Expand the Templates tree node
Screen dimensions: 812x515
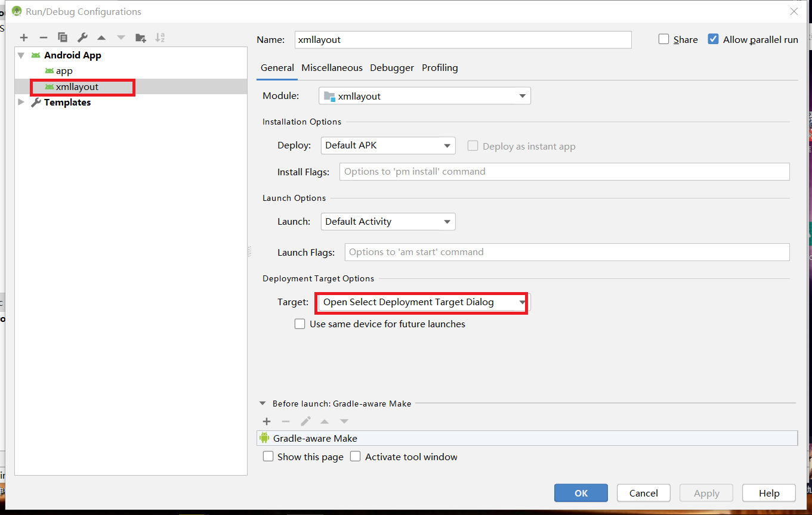(x=21, y=102)
